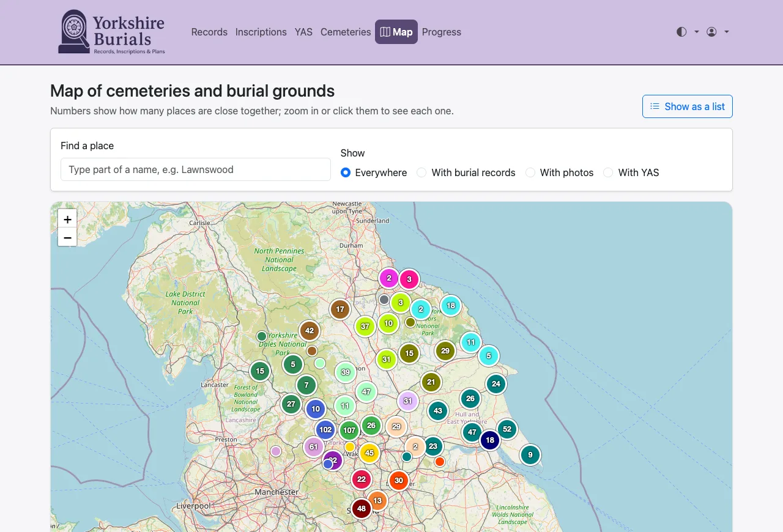Open the dark navy cluster marker 18
Viewport: 783px width, 532px height.
pyautogui.click(x=490, y=440)
